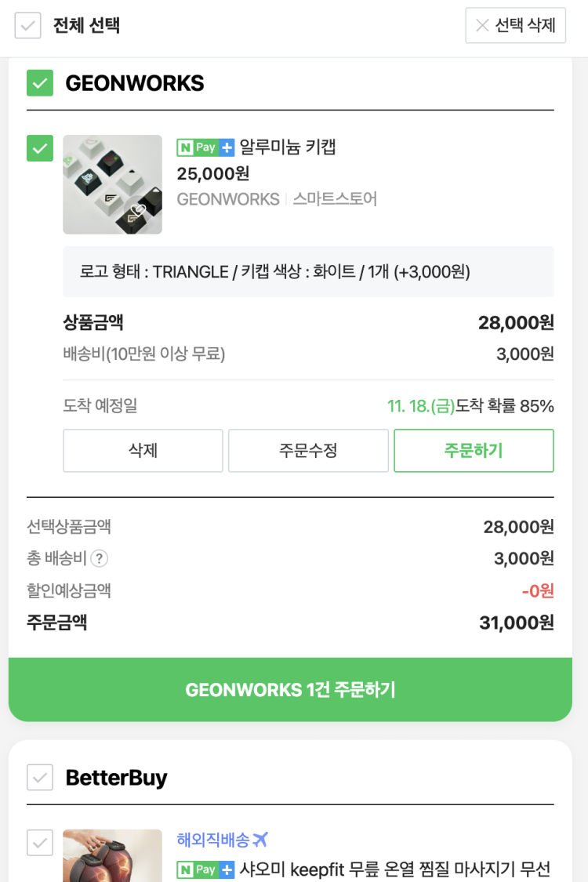The image size is (588, 882).
Task: Click the 총 배송비 help question mark
Action: coord(99,558)
